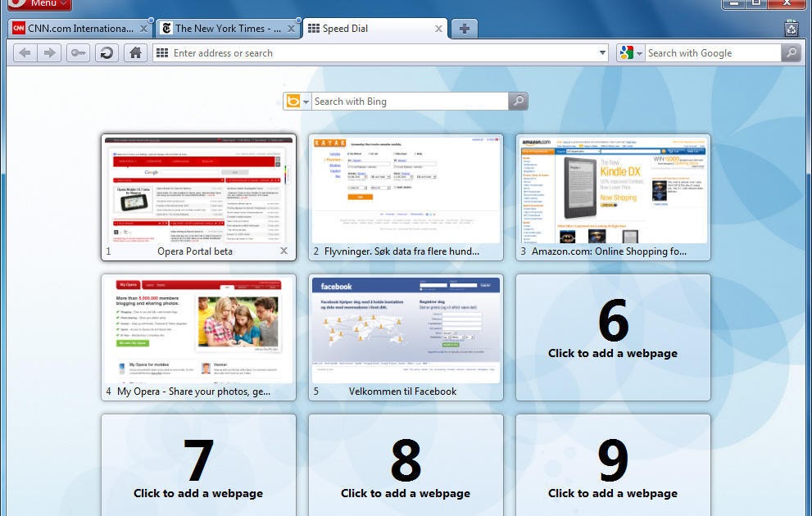Click the Bing search magnifier button

519,102
